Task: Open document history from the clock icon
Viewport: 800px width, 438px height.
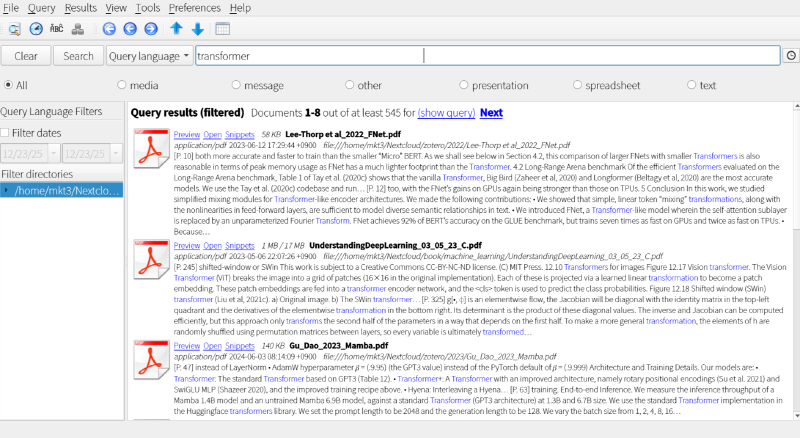Action: pos(36,28)
